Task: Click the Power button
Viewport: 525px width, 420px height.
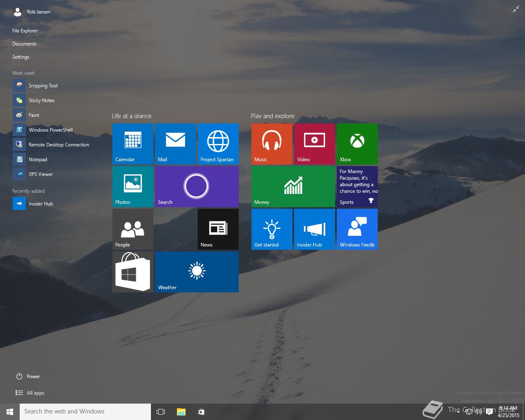Action: pyautogui.click(x=28, y=377)
